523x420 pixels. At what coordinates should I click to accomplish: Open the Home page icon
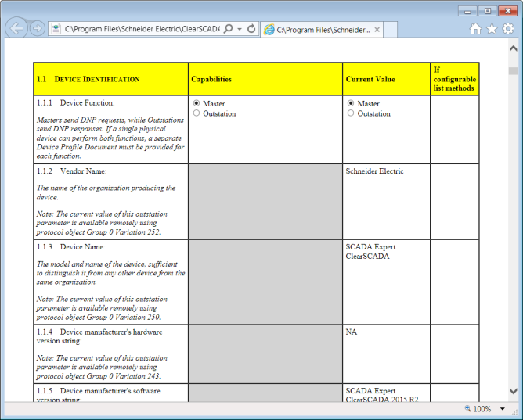[x=475, y=29]
